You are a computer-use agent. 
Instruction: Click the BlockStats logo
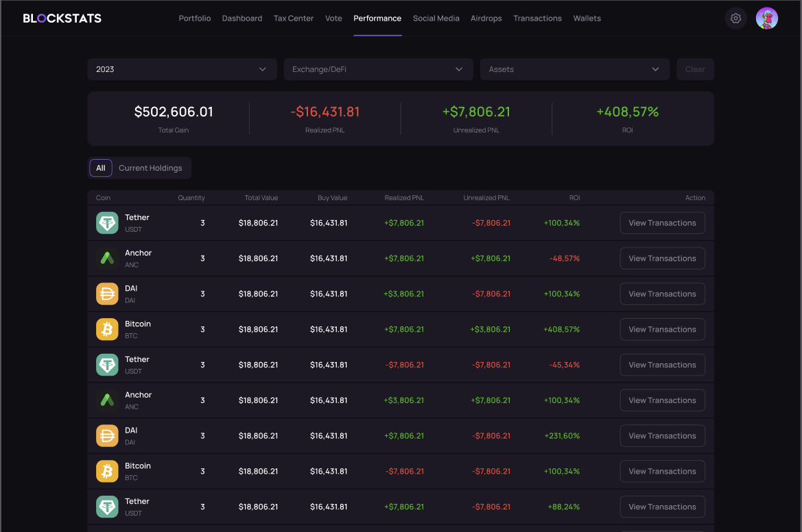point(62,19)
